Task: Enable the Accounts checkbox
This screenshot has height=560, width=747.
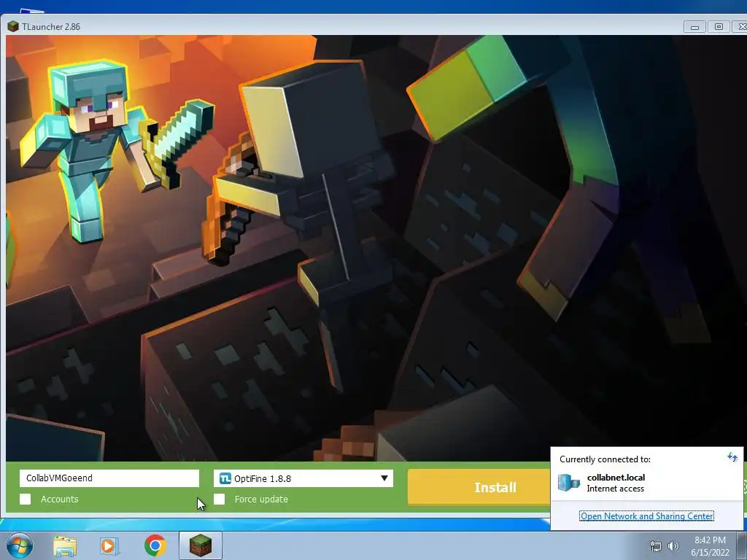Action: (x=26, y=499)
